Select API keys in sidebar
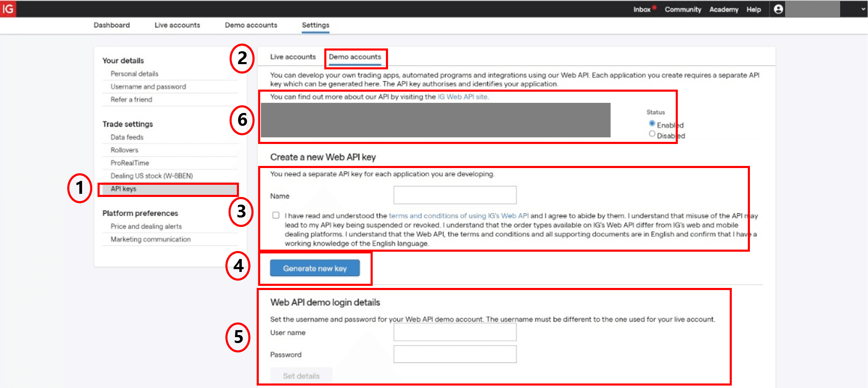 coord(170,189)
